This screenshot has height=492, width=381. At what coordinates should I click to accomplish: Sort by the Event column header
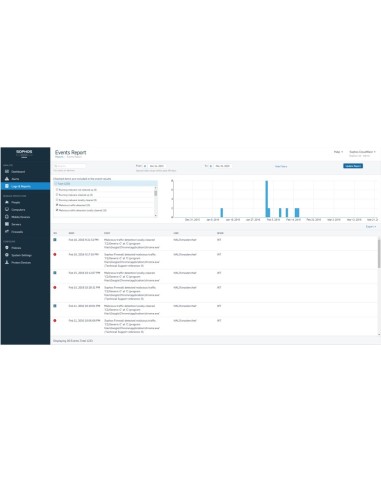coord(107,233)
